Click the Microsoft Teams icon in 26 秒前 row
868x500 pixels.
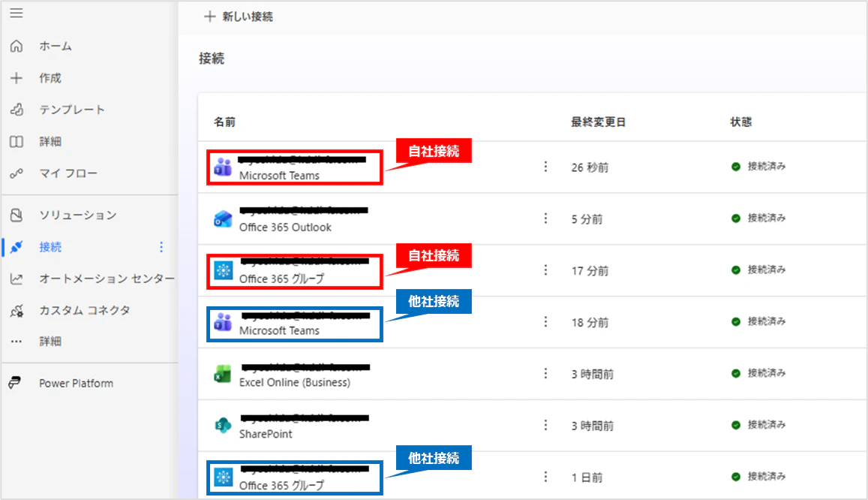(223, 167)
